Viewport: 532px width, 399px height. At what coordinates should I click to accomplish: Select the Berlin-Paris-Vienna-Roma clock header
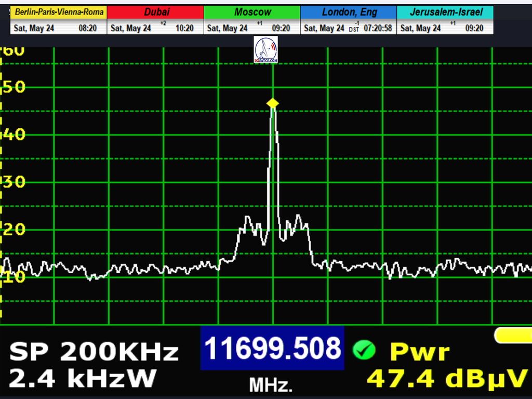[x=59, y=12]
